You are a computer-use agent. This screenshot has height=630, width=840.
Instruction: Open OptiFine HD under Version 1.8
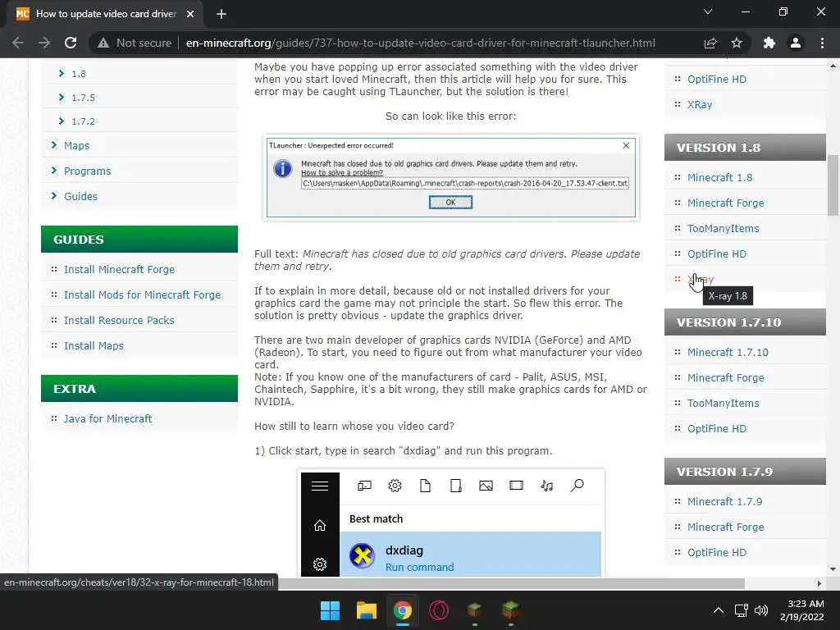click(x=717, y=254)
